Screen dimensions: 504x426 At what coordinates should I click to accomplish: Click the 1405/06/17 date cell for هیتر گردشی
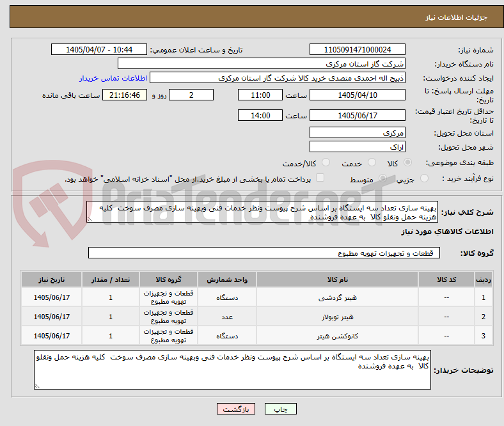51,297
